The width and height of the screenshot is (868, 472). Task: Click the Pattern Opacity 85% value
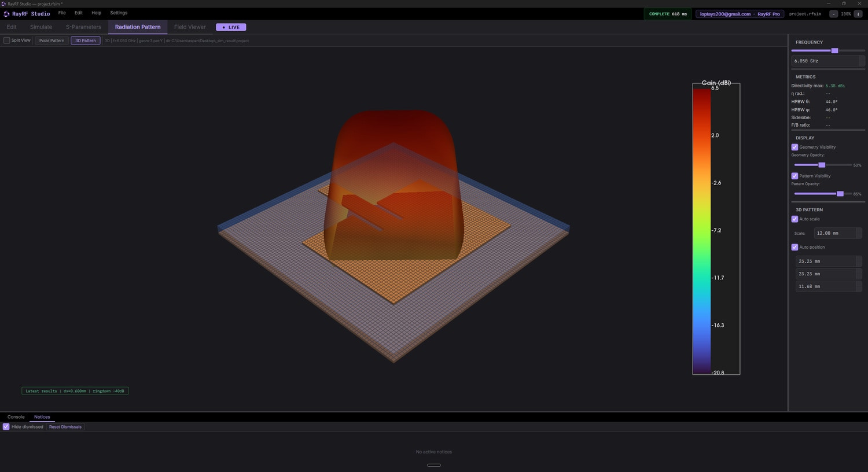pyautogui.click(x=858, y=194)
